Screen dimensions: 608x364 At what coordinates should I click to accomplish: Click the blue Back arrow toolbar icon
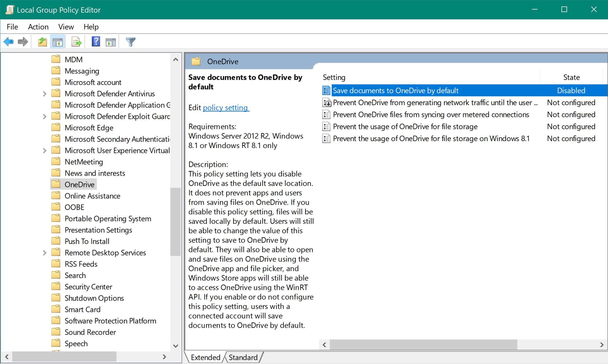9,42
